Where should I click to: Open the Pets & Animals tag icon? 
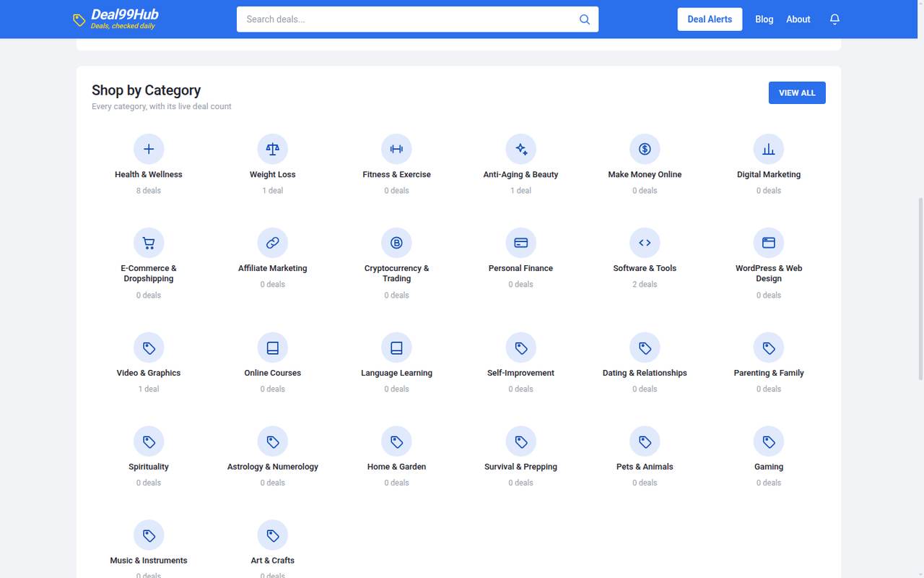645,441
